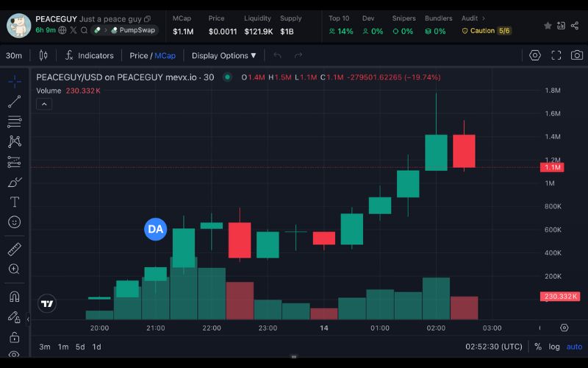The width and height of the screenshot is (588, 368).
Task: Switch chart to MCap view
Action: (x=165, y=56)
